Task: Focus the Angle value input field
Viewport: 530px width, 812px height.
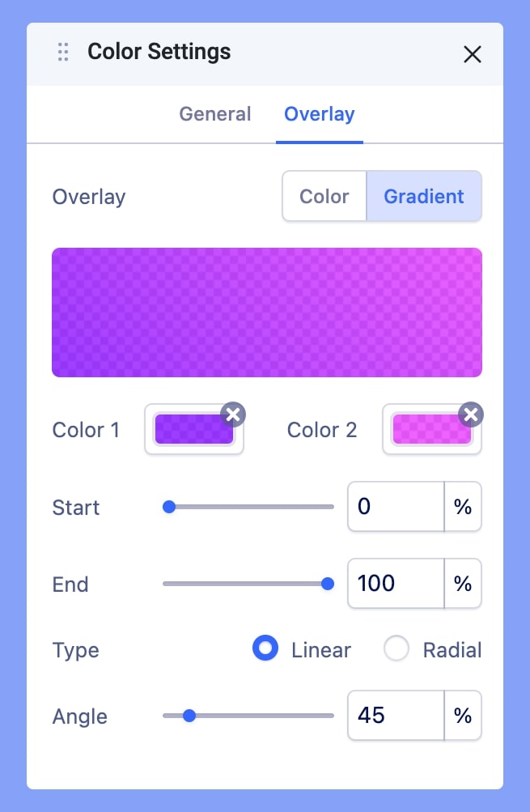Action: (x=396, y=716)
